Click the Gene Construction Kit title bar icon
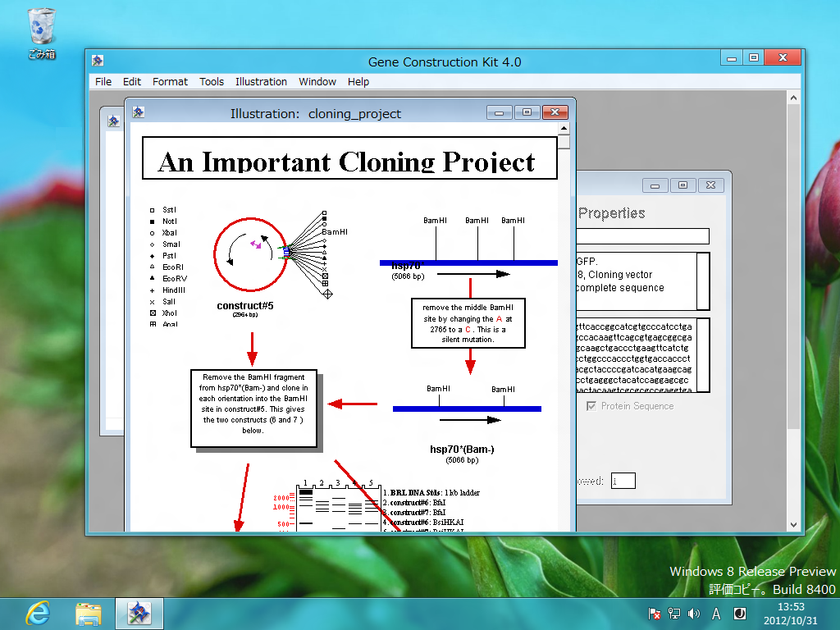This screenshot has height=630, width=840. [x=98, y=61]
